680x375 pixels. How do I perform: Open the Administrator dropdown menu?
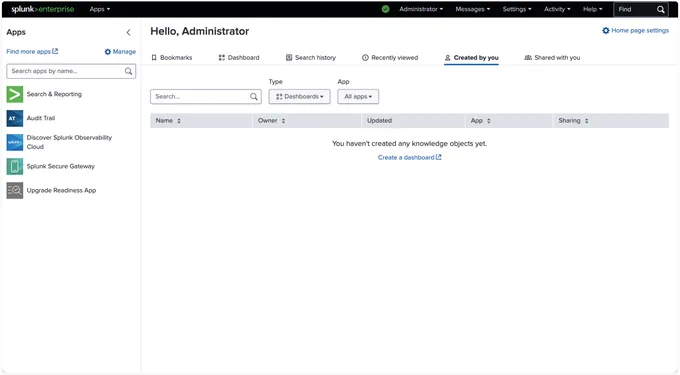point(421,9)
